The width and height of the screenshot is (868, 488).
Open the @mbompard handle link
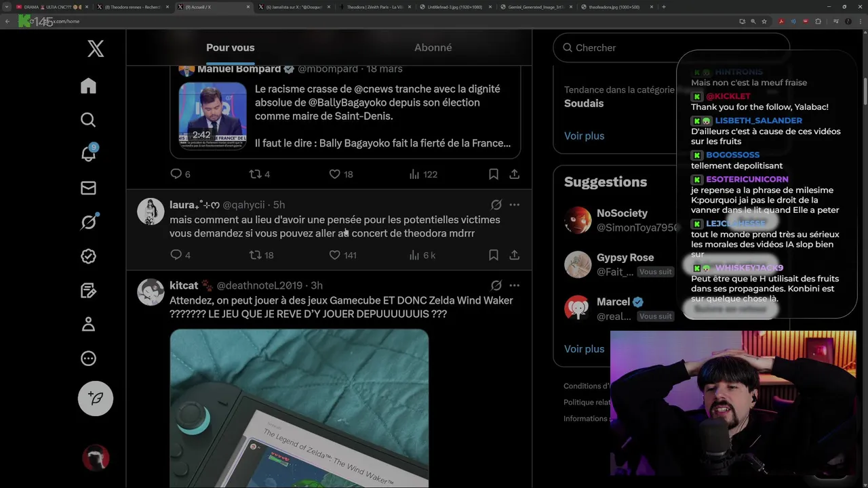(x=328, y=69)
